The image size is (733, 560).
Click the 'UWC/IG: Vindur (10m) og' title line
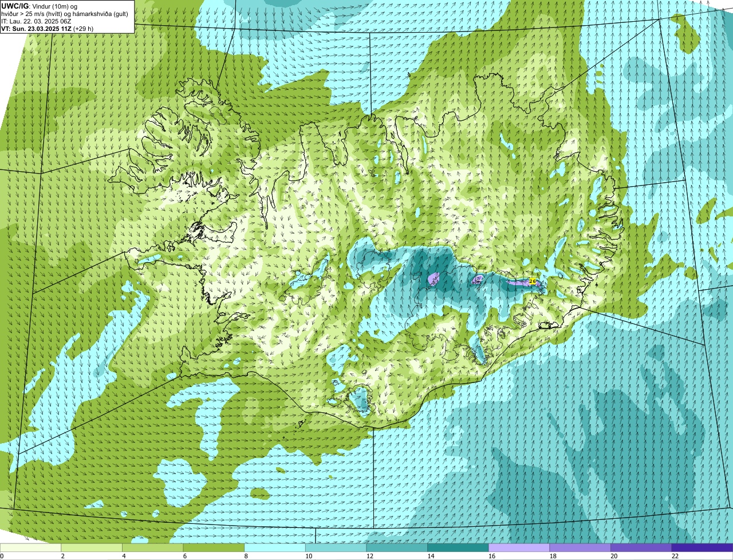tap(39, 6)
